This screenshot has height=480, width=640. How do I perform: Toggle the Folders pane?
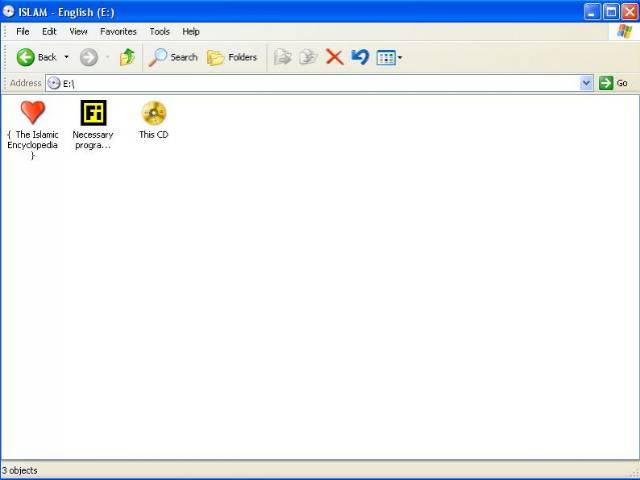click(x=232, y=57)
